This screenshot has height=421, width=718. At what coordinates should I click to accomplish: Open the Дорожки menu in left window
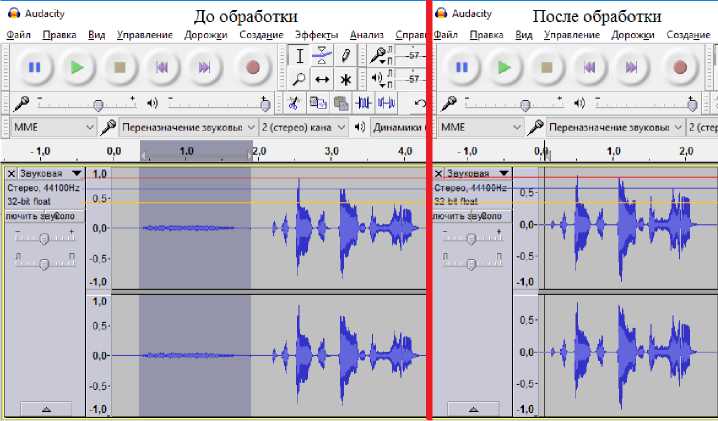205,35
